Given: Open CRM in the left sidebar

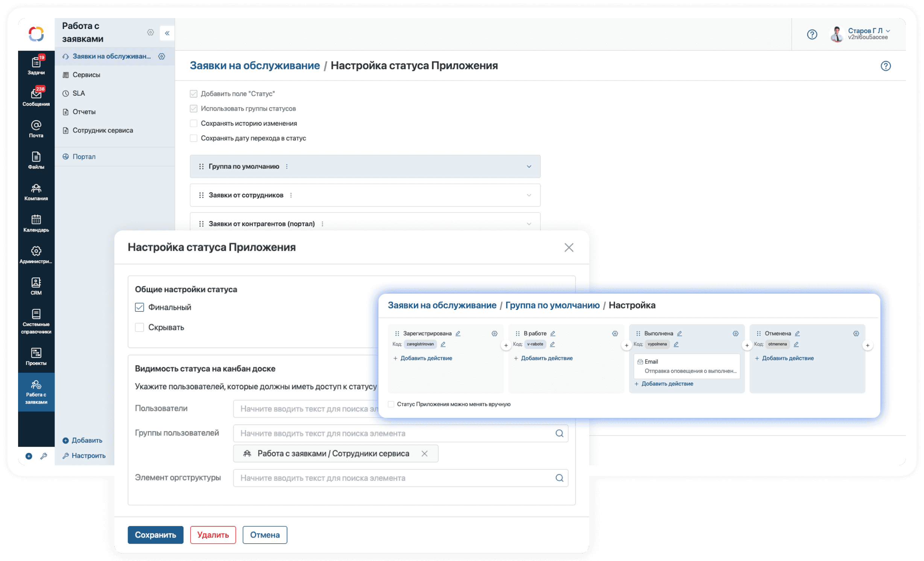Looking at the screenshot, I should coord(36,286).
